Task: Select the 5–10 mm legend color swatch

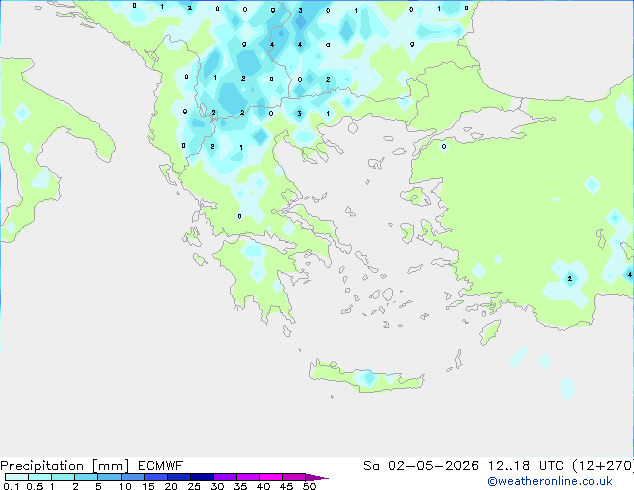Action: (110, 477)
